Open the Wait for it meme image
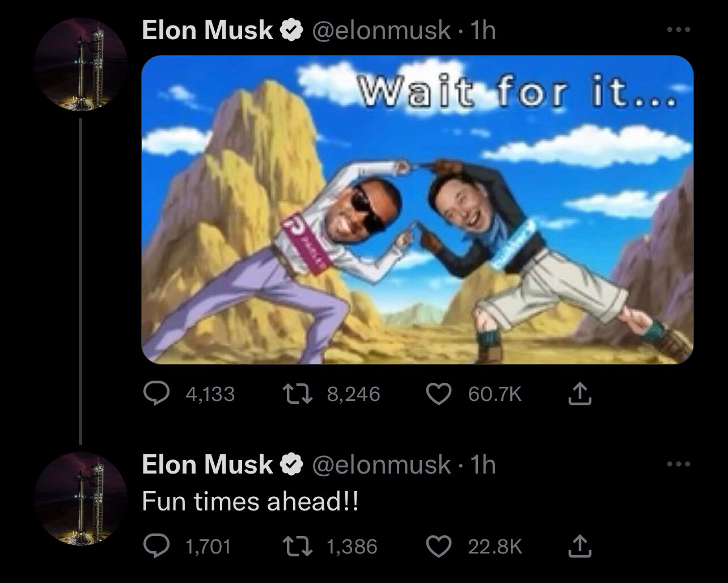Screen dimensions: 728x583 point(417,210)
